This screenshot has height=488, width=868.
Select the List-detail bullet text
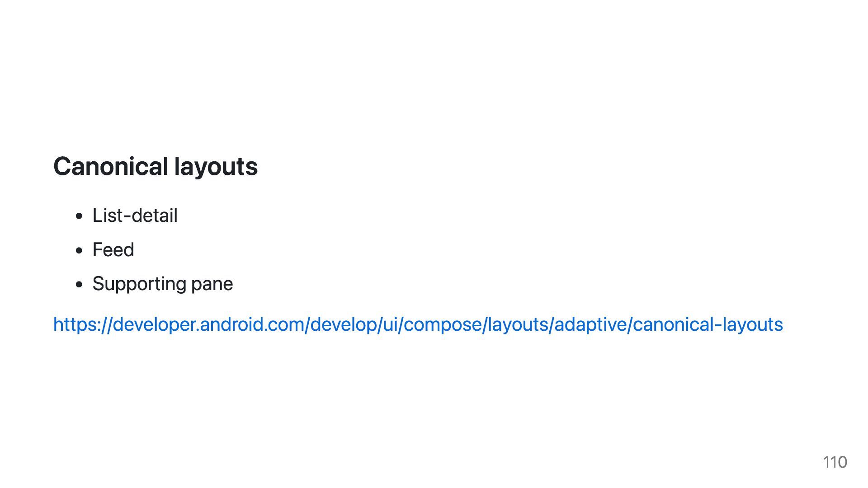pyautogui.click(x=135, y=216)
